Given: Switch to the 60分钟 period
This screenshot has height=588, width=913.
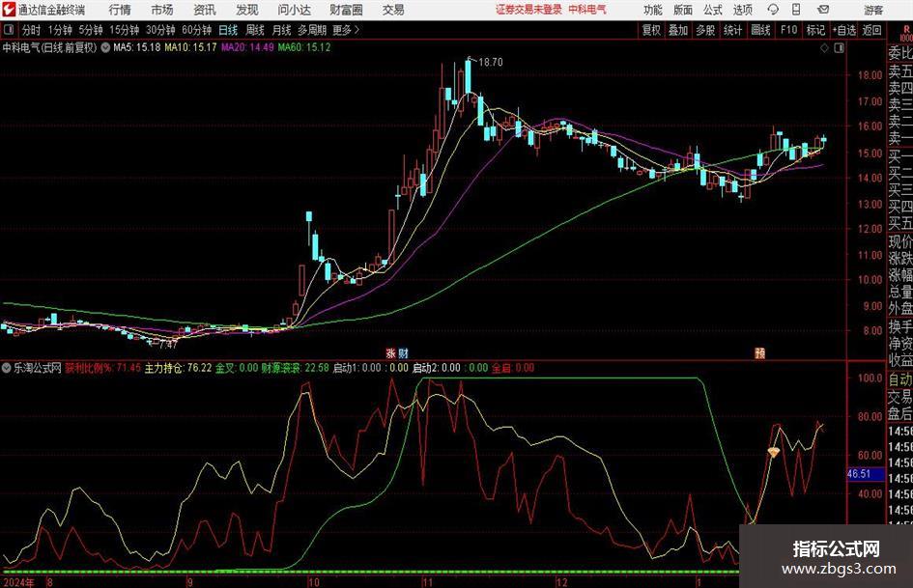Looking at the screenshot, I should click(x=196, y=30).
